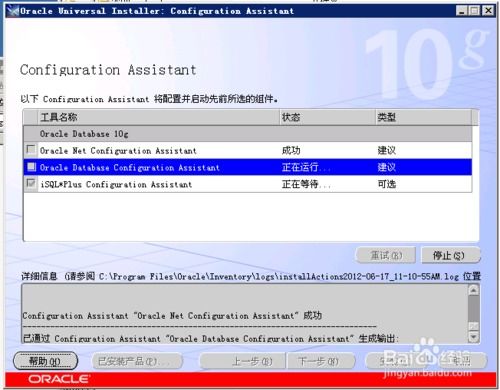This screenshot has height=390, width=500.
Task: Click the 成功 status cell
Action: (x=291, y=151)
